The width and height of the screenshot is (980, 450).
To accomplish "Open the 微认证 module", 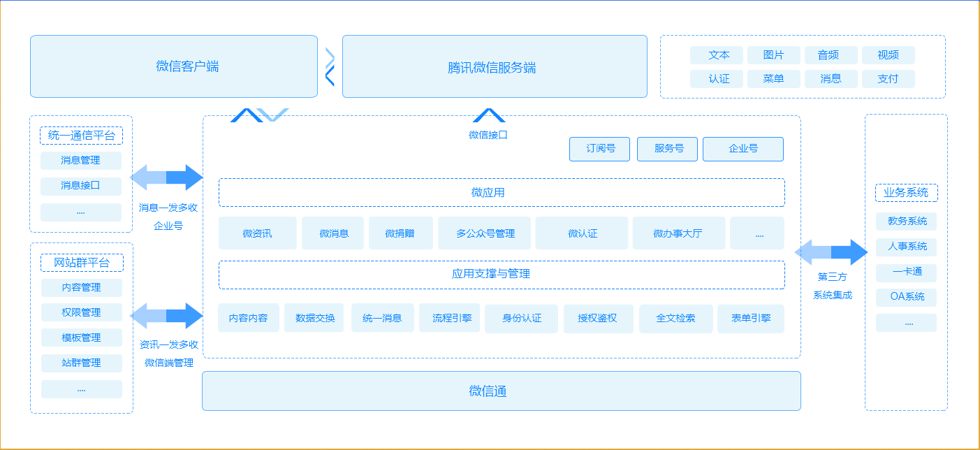I will (x=582, y=233).
